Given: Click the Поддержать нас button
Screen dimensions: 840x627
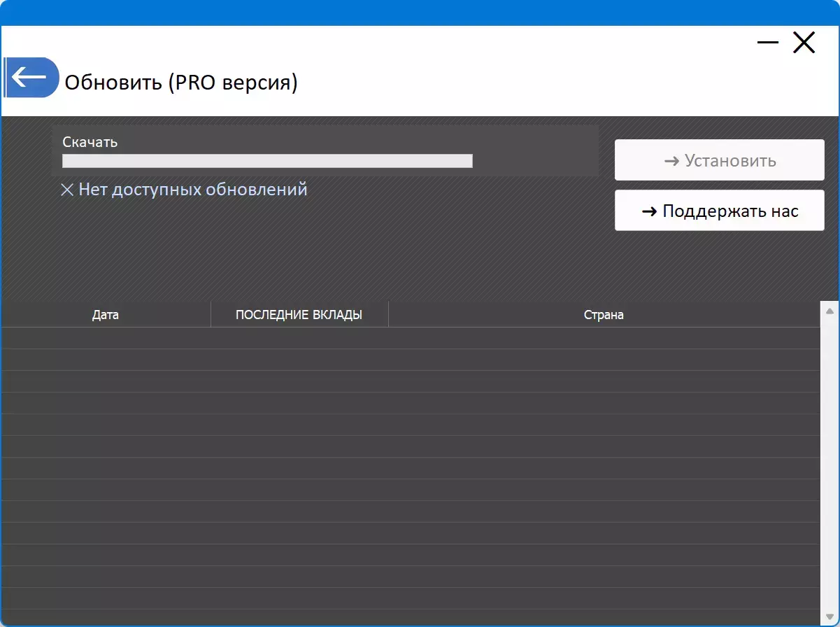Looking at the screenshot, I should [719, 211].
